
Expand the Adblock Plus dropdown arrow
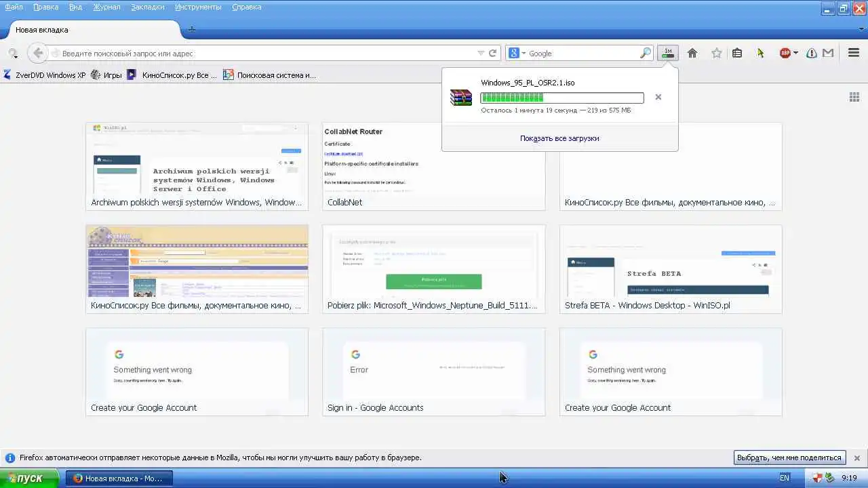795,53
